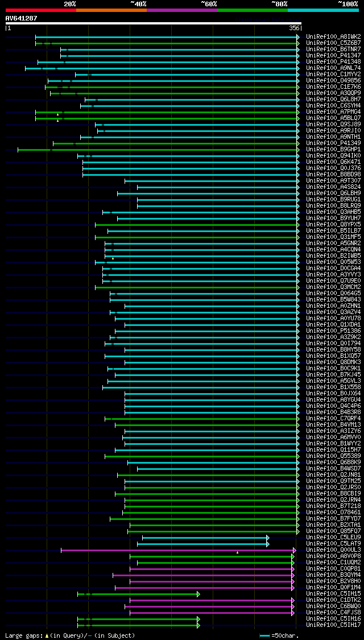The width and height of the screenshot is (364, 640).
Task: Select the label UniRef100_P41349
Action: pyautogui.click(x=333, y=143)
